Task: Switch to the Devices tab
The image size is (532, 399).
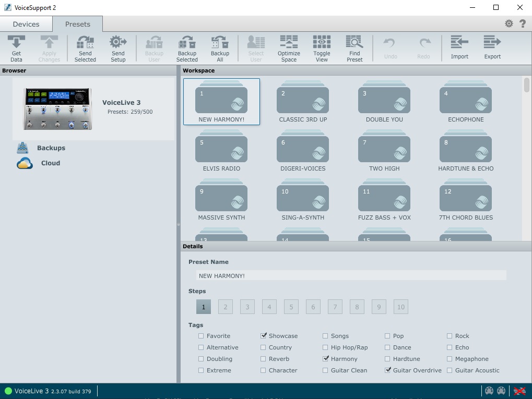Action: 26,24
